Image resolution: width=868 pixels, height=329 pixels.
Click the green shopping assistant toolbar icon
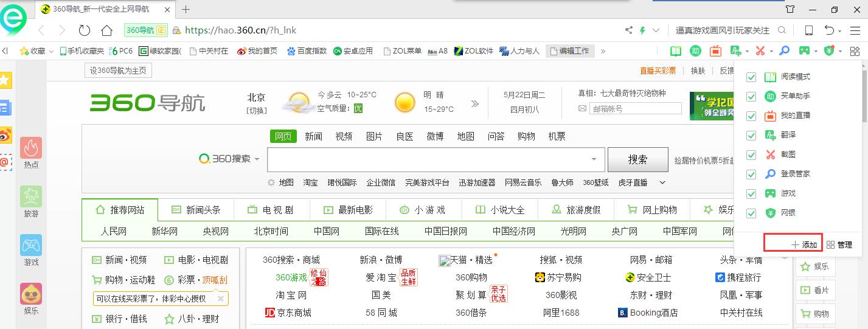pyautogui.click(x=695, y=51)
